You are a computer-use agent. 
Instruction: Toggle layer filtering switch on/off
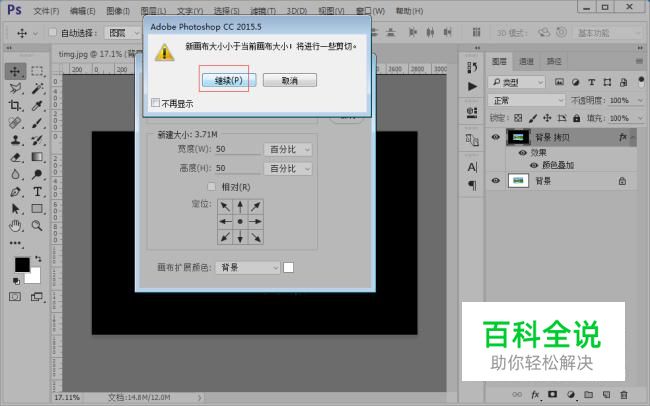coord(641,80)
